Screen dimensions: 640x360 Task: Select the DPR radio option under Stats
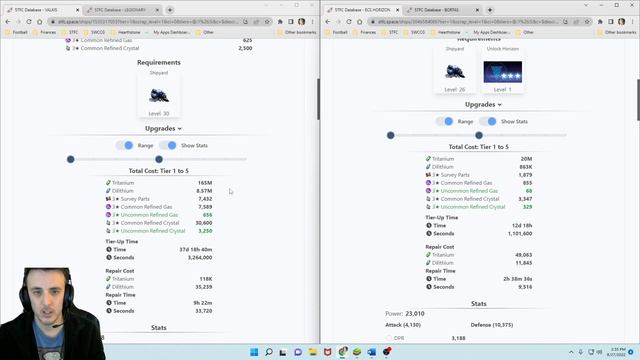pos(389,338)
